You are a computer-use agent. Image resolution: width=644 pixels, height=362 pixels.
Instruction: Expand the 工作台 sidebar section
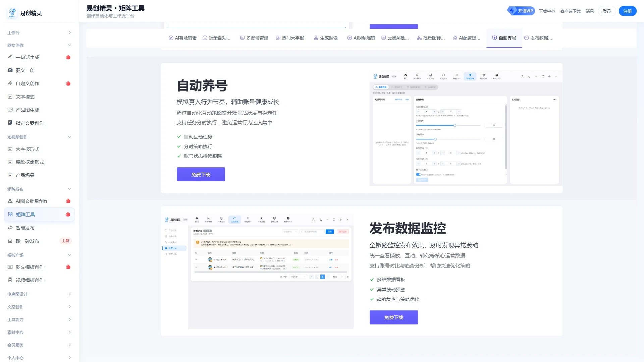[39, 33]
